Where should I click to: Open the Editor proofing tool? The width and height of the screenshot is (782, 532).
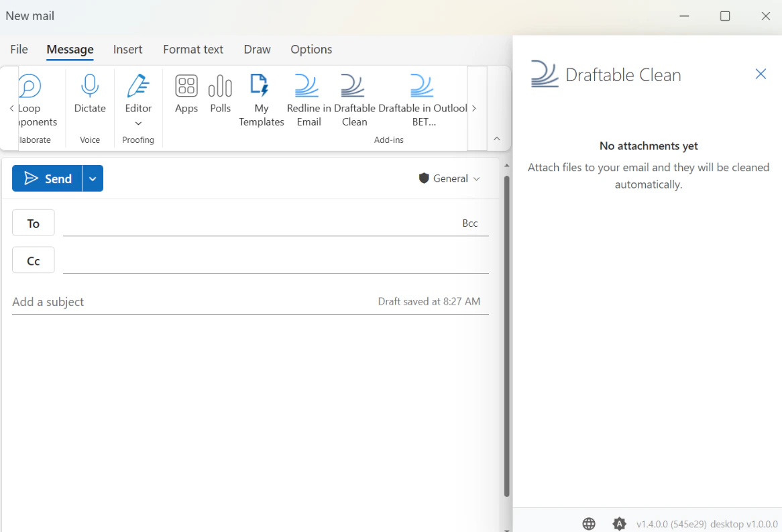point(138,94)
